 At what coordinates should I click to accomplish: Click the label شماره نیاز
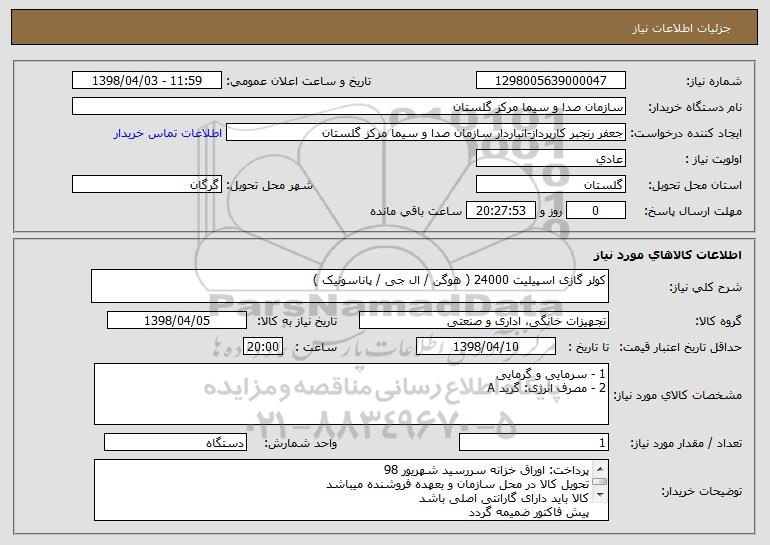(x=714, y=81)
